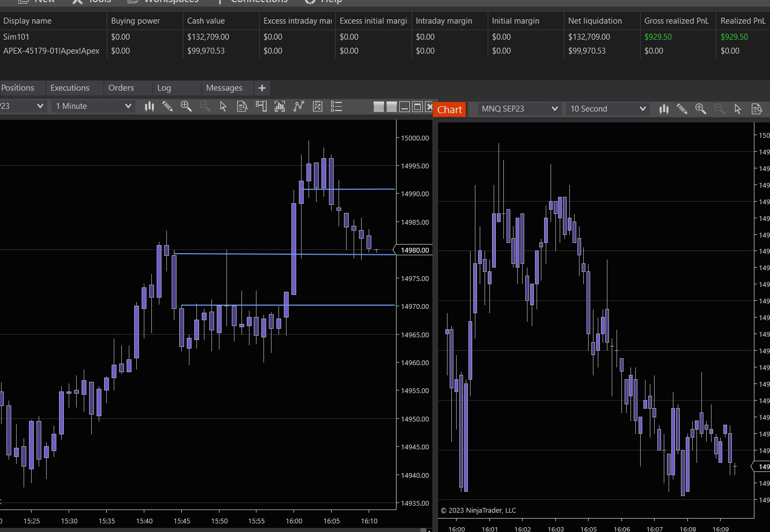Select cursor pointer on 10 Second chart

point(738,109)
